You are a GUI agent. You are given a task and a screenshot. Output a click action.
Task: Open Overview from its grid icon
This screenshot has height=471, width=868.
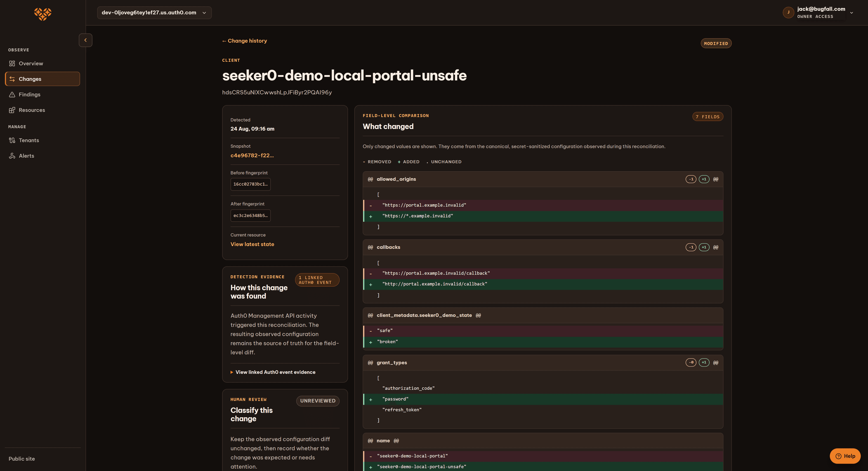(12, 63)
